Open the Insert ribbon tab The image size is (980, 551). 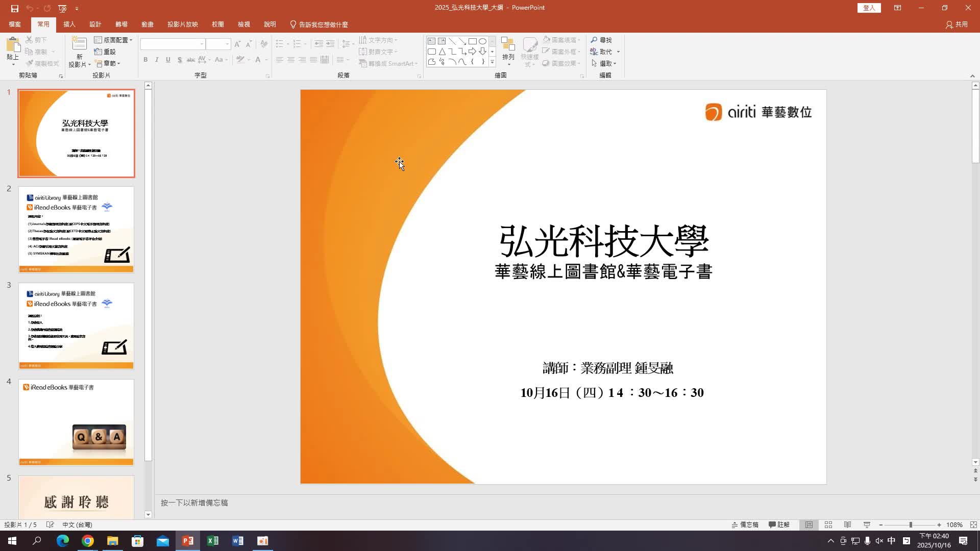click(69, 24)
